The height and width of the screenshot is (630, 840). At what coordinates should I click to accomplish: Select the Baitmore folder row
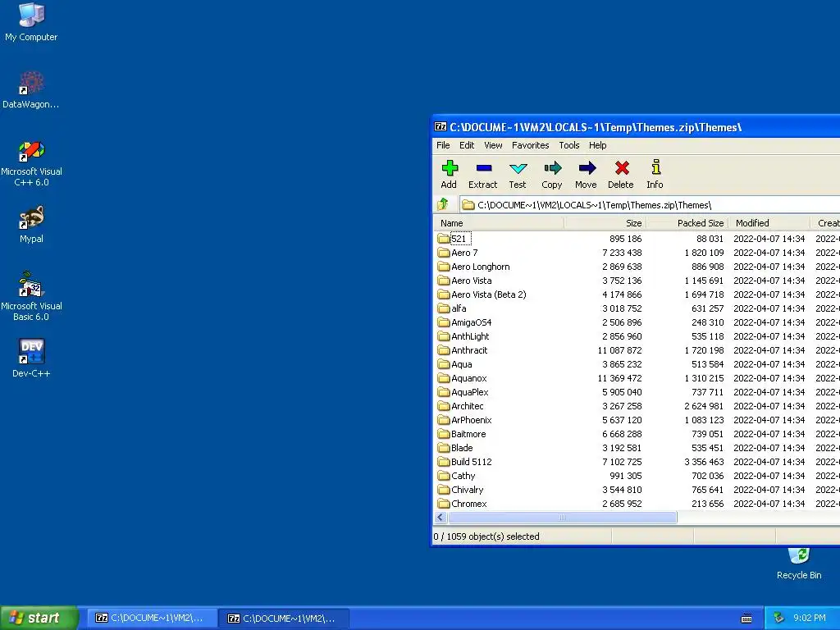[637, 434]
